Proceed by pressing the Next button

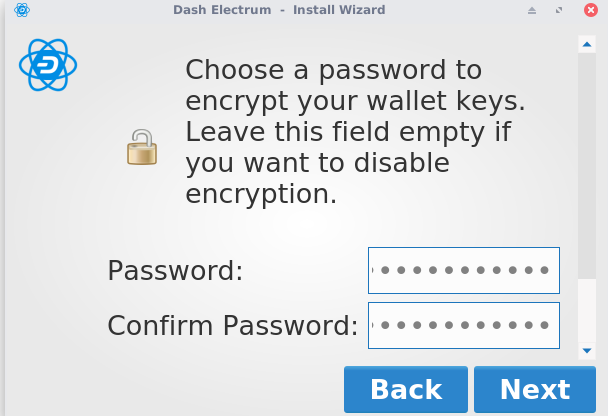[x=535, y=389]
